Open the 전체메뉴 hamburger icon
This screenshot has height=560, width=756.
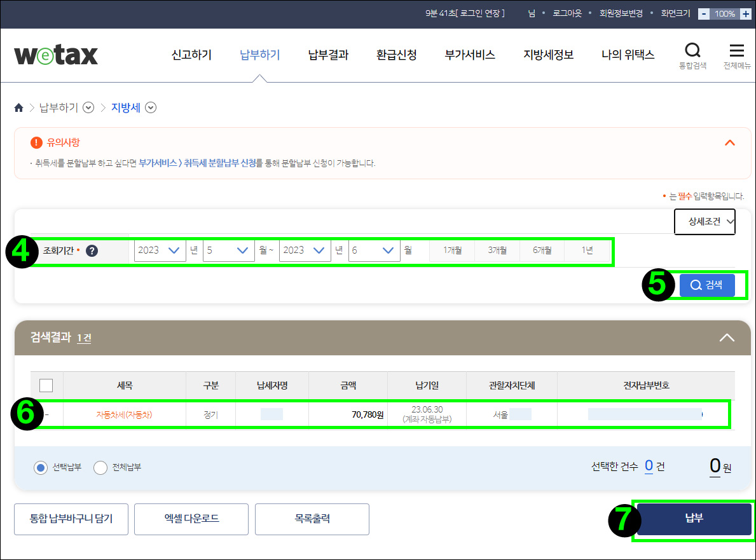coord(736,51)
